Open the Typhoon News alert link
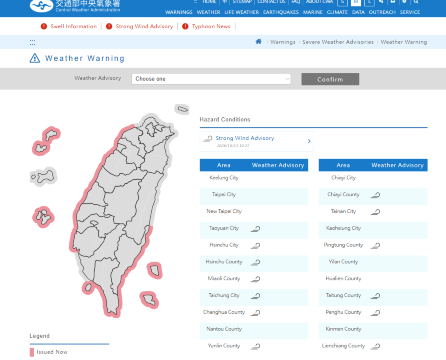Image resolution: width=446 pixels, height=360 pixels. tap(211, 26)
